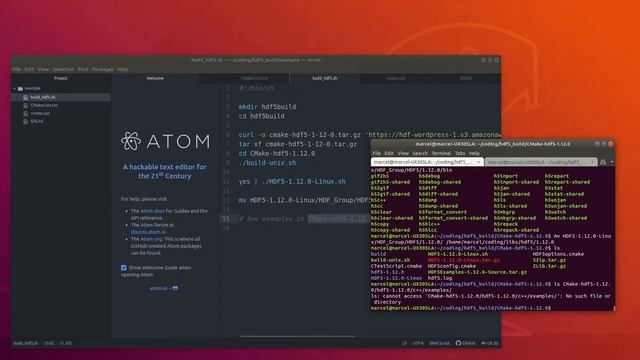Viewport: 640px width, 360px height.
Task: Click the 'yes | ./HDF5-1.12.0-Linux.sh' line
Action: pyautogui.click(x=292, y=181)
